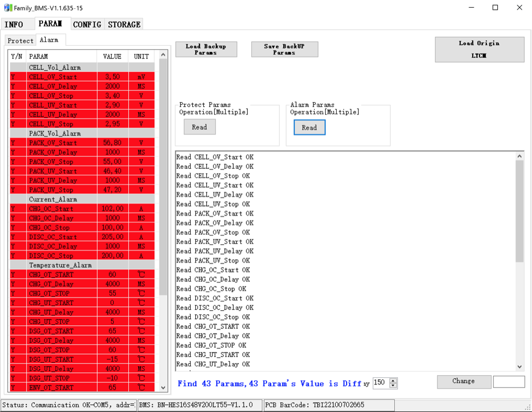Viewport: 532px width, 412px height.
Task: Click the log panel scrollbar thumb
Action: pyautogui.click(x=520, y=211)
